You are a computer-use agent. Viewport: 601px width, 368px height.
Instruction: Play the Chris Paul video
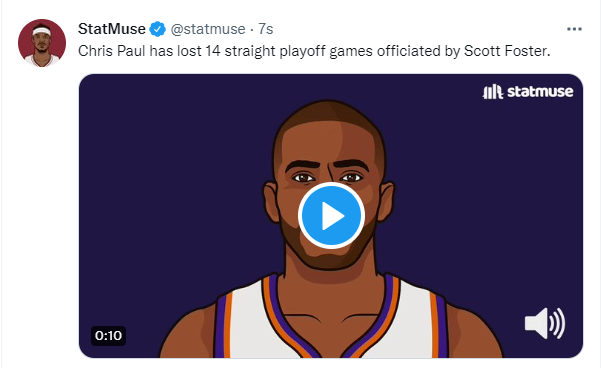point(331,215)
